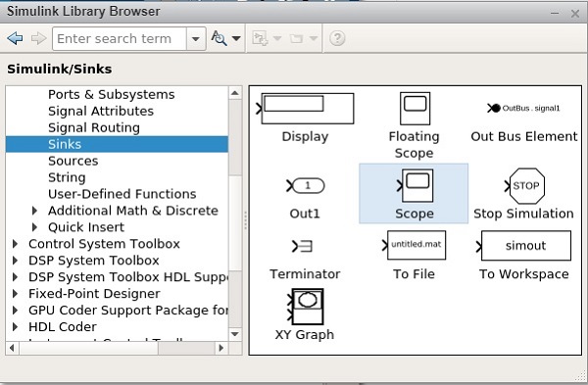The image size is (588, 385).
Task: Expand the Additional Math & Discrete node
Action: click(x=34, y=211)
